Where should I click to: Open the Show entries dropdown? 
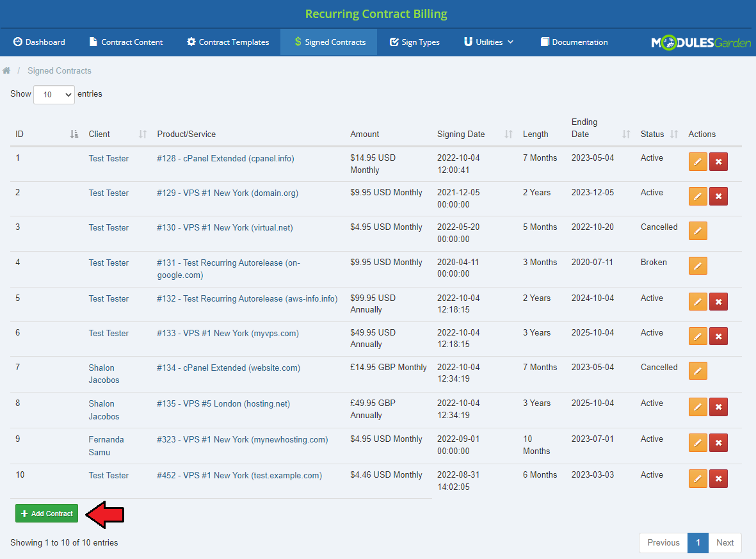54,95
